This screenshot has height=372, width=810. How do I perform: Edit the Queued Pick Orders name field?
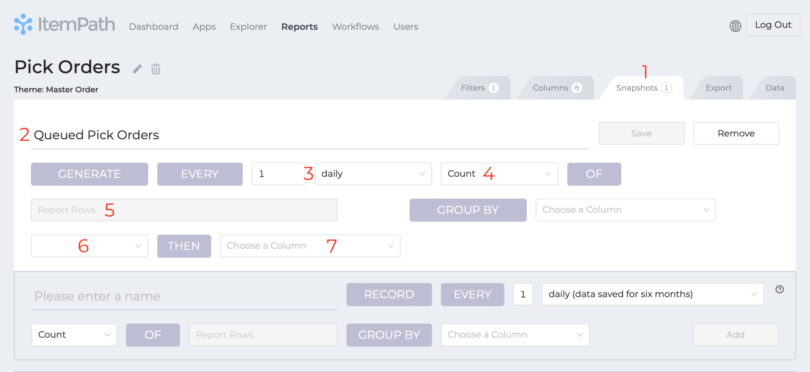(310, 135)
